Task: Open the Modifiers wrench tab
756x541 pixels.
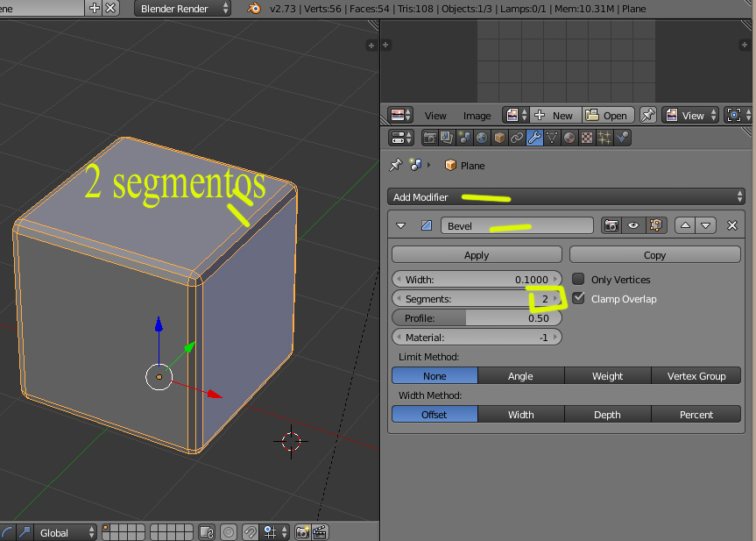Action: point(534,138)
